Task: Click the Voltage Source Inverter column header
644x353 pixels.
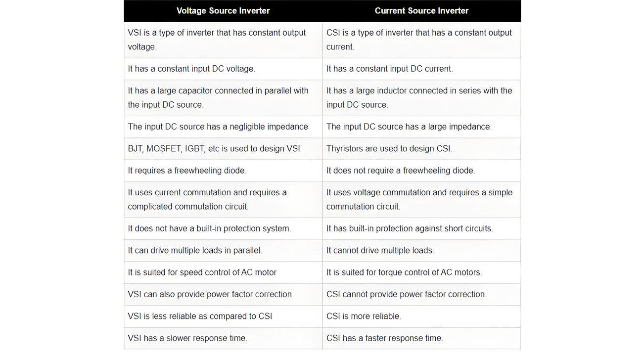Action: (x=223, y=11)
